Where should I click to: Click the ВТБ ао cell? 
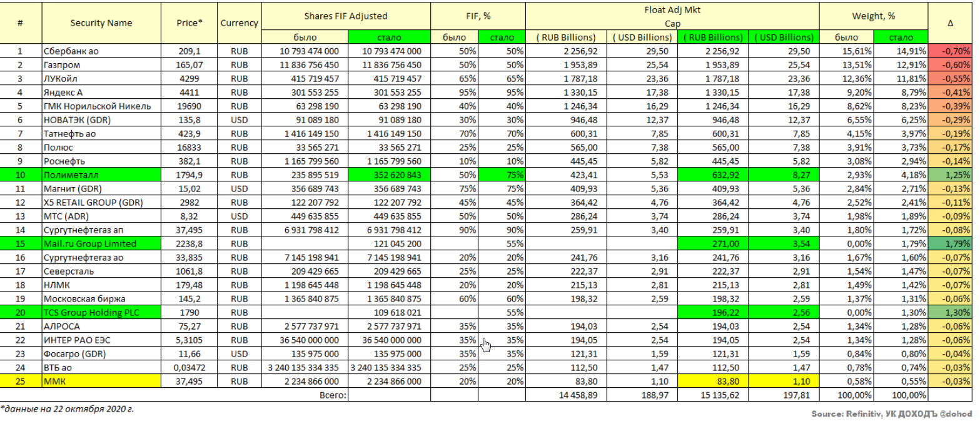coord(101,367)
